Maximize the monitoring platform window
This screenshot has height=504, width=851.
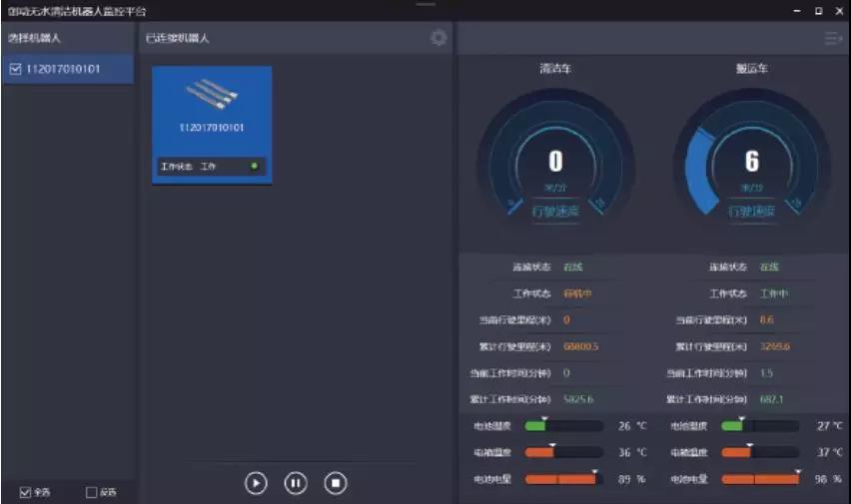pyautogui.click(x=818, y=11)
